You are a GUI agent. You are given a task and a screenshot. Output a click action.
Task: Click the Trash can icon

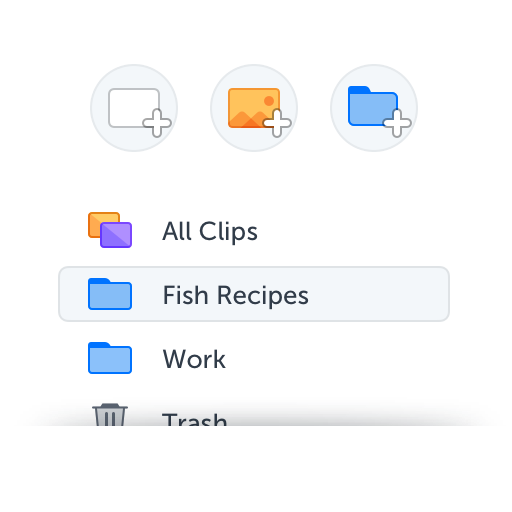point(110,415)
